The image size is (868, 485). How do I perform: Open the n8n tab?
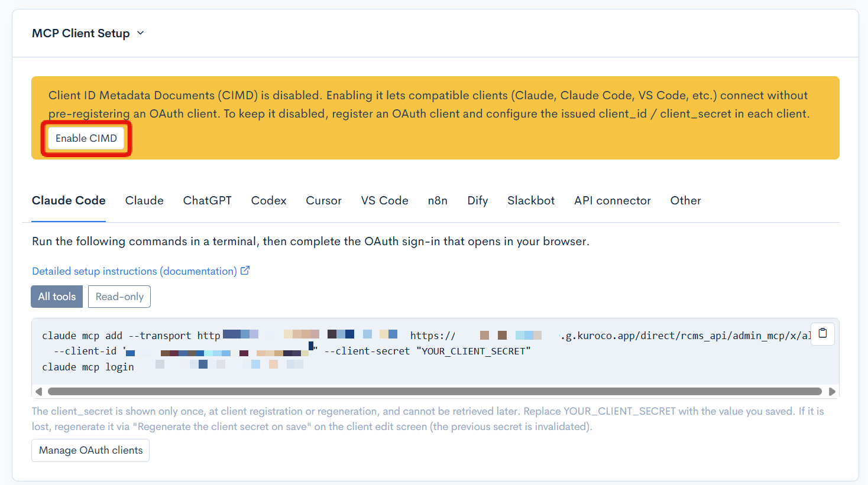tap(438, 201)
